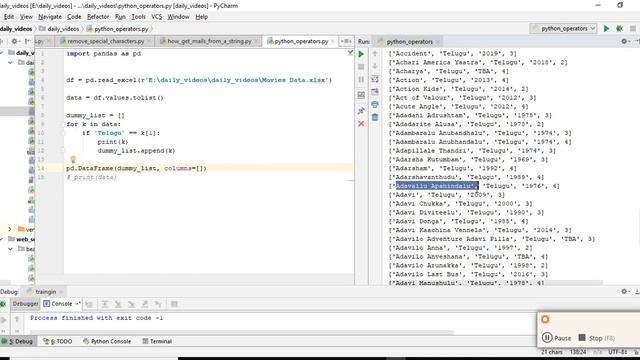Open the Terminal tool window
This screenshot has width=640, height=360.
(x=157, y=341)
